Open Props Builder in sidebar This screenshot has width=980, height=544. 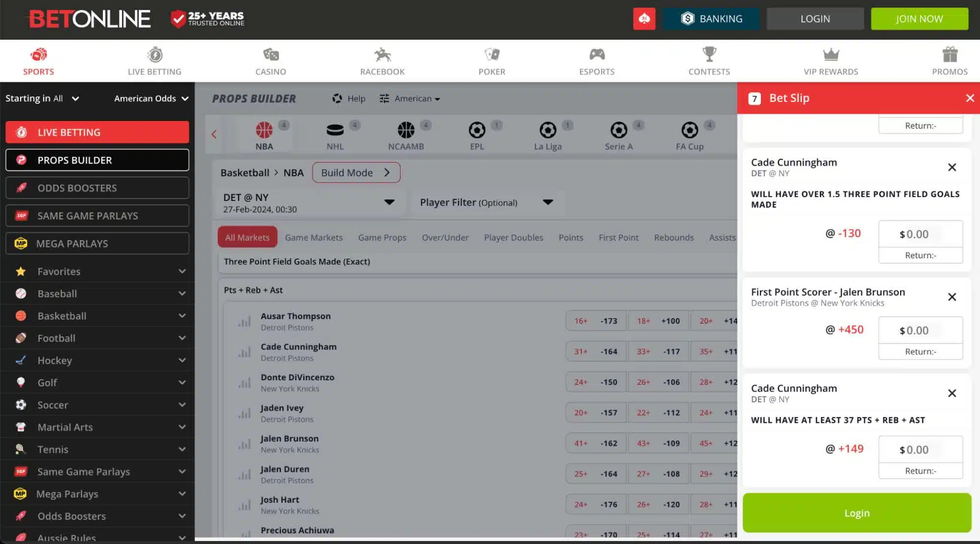pyautogui.click(x=97, y=160)
